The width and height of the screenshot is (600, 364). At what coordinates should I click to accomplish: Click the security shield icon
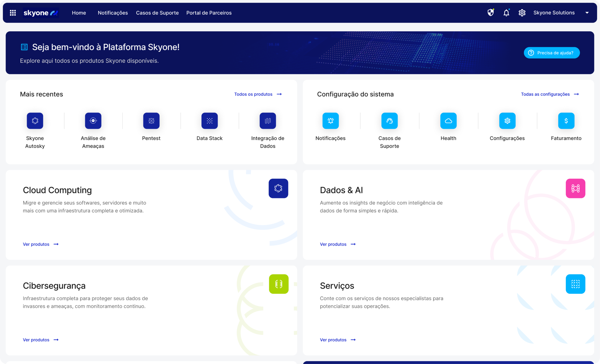click(490, 13)
